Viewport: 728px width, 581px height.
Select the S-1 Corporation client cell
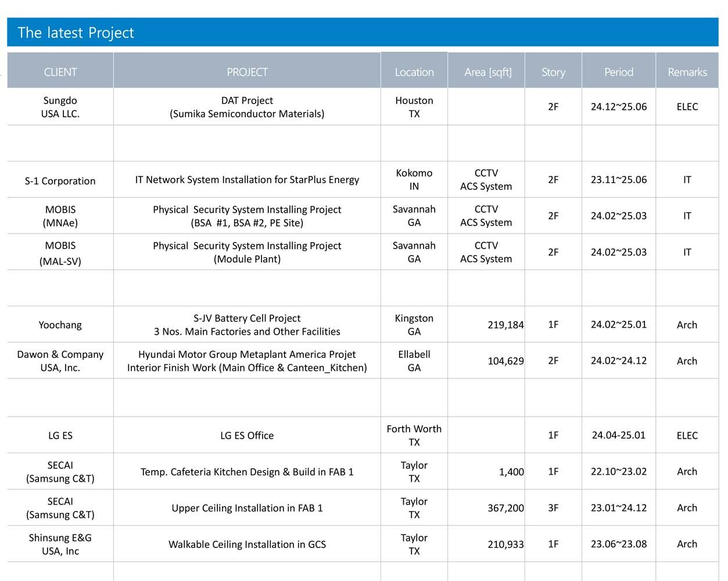(60, 181)
